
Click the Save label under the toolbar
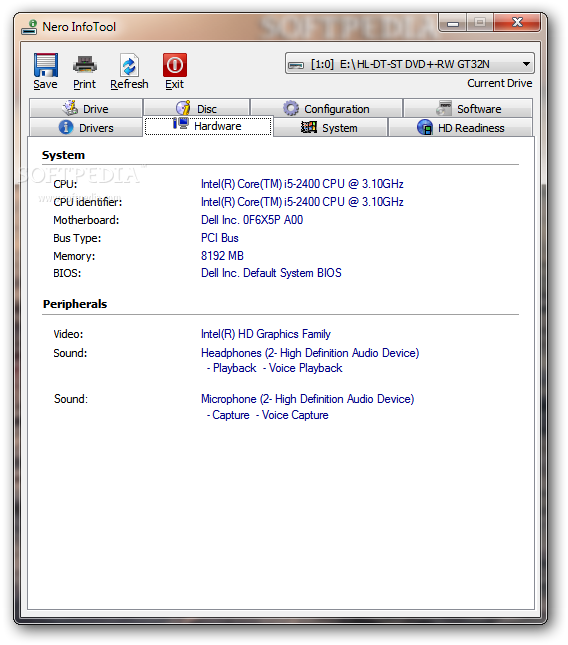tap(46, 84)
